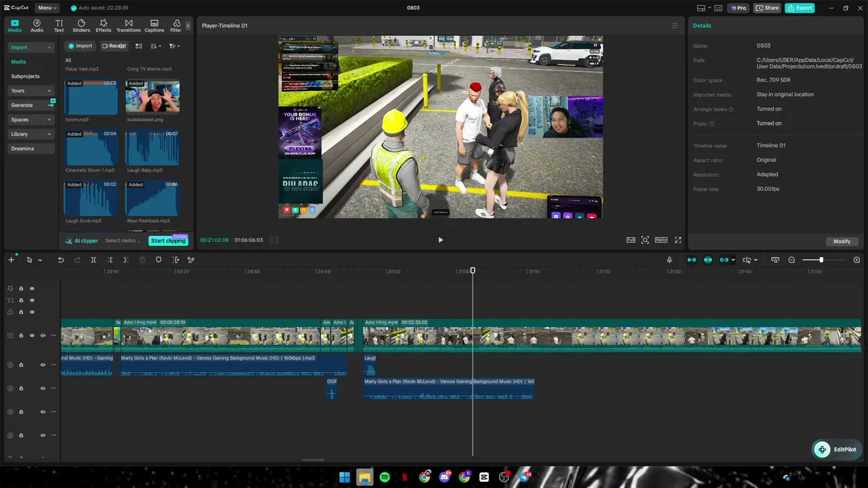
Task: Mute the first audio track
Action: click(x=43, y=365)
